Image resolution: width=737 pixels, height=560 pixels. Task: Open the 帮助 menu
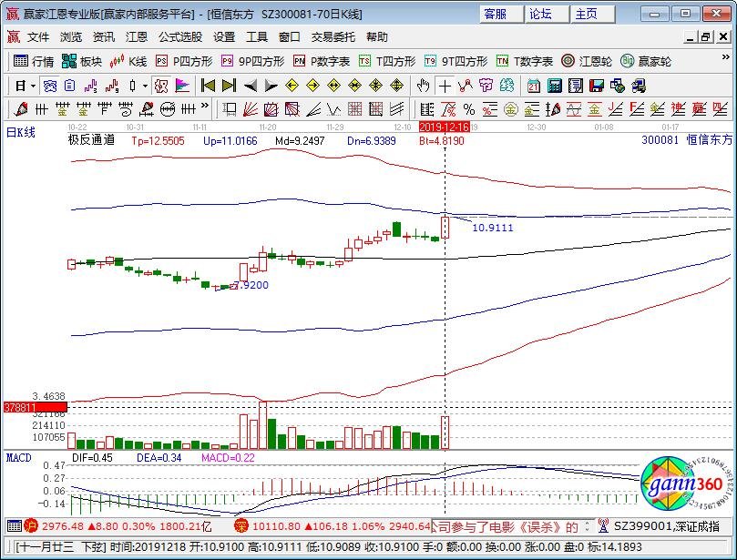(x=377, y=36)
